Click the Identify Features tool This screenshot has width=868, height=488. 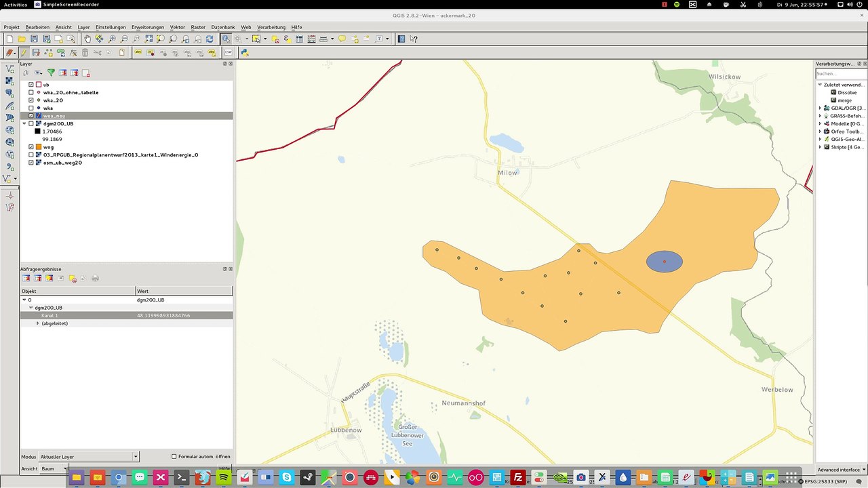click(x=226, y=39)
